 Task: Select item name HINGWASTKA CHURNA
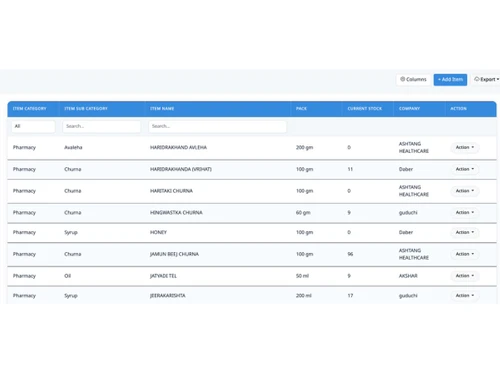[x=176, y=213]
